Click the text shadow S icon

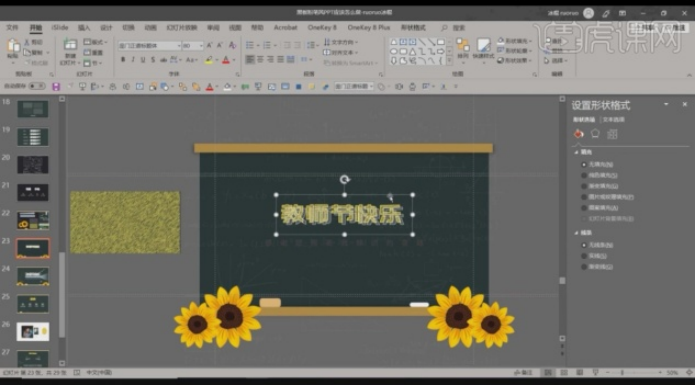(153, 59)
